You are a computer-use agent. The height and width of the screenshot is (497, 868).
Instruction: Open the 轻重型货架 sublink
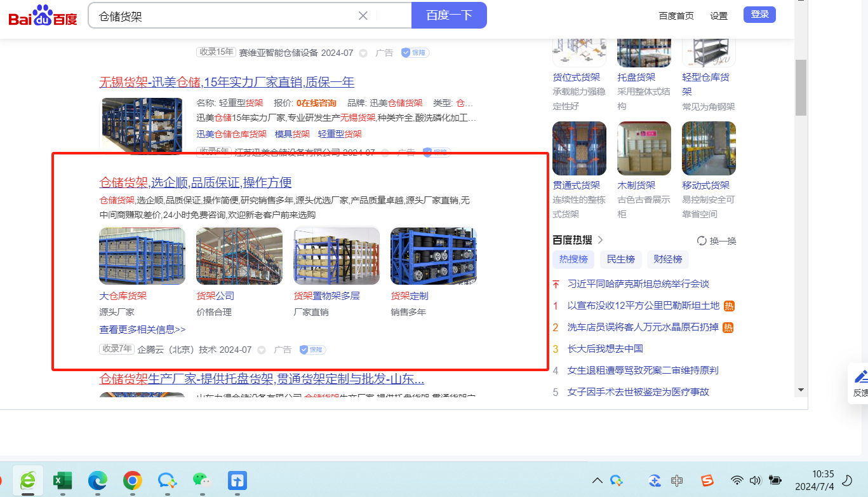[340, 134]
